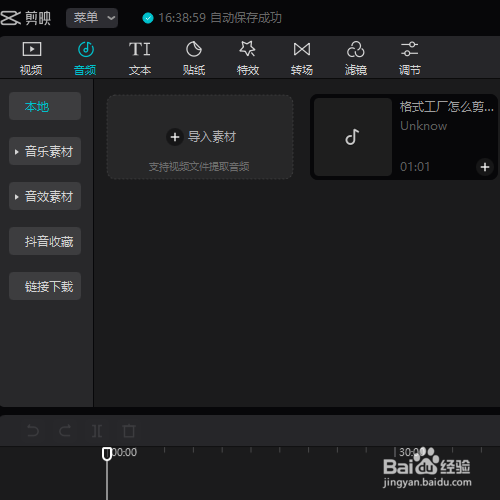Expand the 音乐素材 category arrow
This screenshot has height=500, width=500.
click(x=16, y=152)
